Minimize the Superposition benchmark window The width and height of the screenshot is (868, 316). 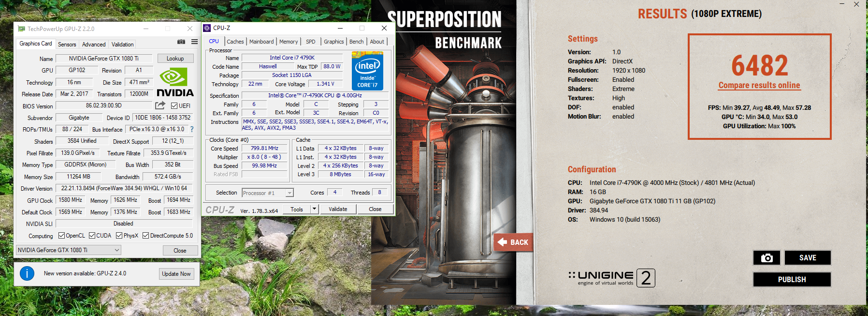click(x=842, y=4)
